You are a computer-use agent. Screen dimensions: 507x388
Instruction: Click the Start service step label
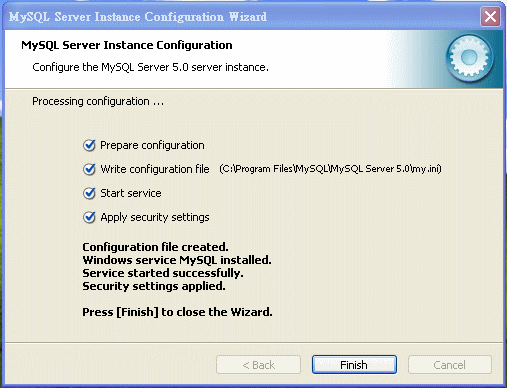click(131, 193)
